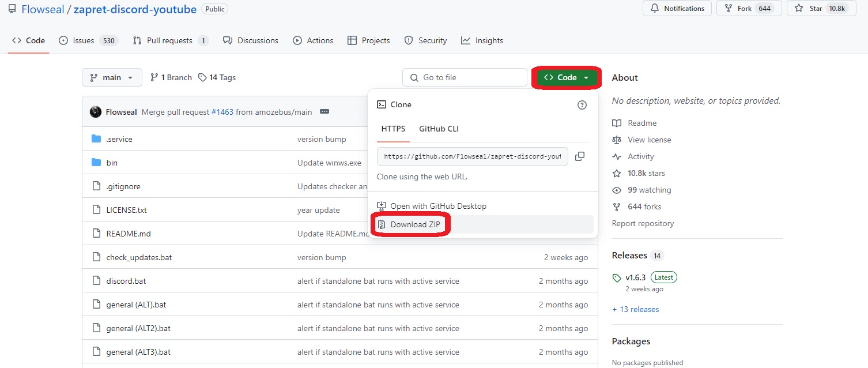The width and height of the screenshot is (868, 368).
Task: Open the Notifications button
Action: [677, 9]
